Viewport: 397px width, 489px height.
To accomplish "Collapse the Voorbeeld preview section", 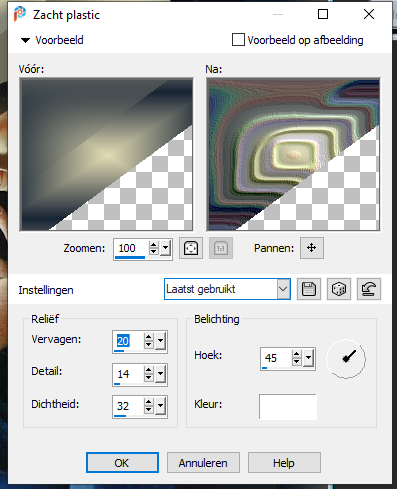I will point(25,40).
